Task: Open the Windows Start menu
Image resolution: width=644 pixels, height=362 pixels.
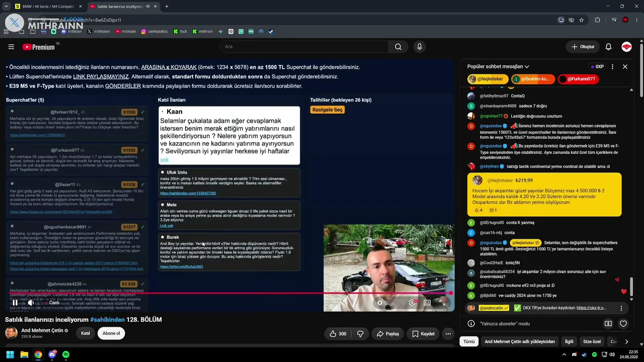Action: (10, 354)
